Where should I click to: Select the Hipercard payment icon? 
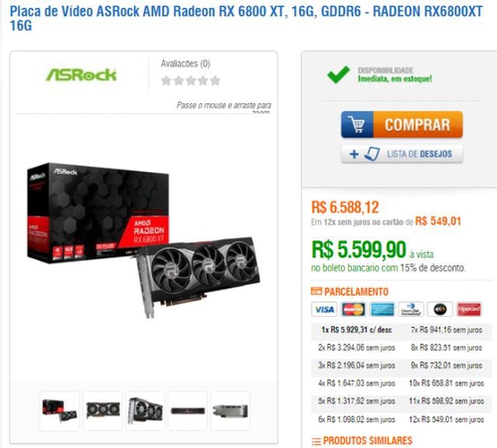tap(469, 310)
